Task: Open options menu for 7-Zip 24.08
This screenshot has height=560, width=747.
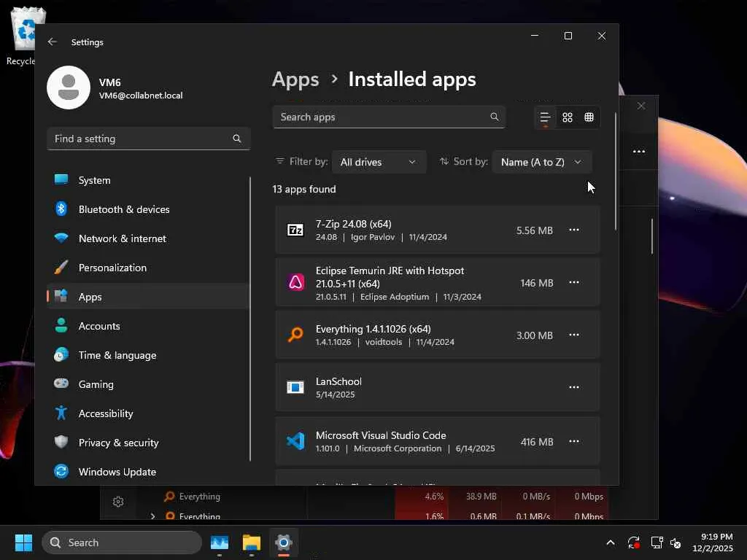Action: tap(574, 230)
